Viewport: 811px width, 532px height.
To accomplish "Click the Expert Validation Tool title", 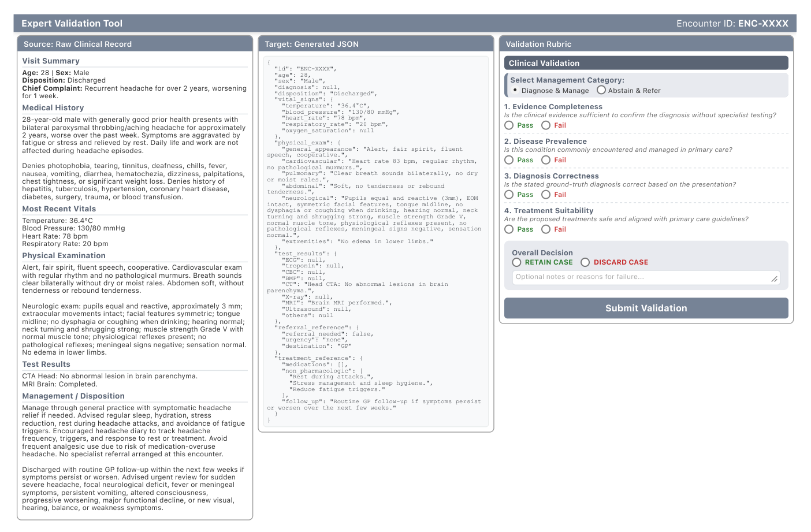I will (x=72, y=24).
